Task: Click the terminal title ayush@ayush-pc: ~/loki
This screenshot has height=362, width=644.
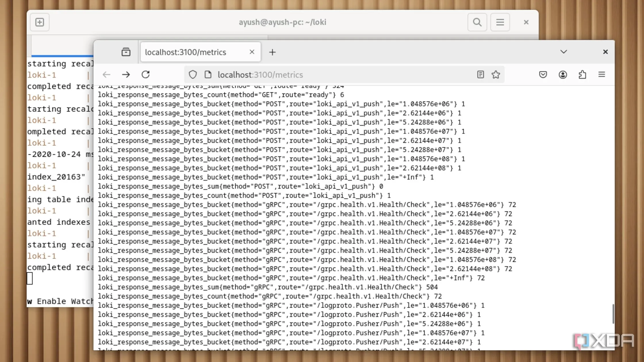Action: point(282,22)
